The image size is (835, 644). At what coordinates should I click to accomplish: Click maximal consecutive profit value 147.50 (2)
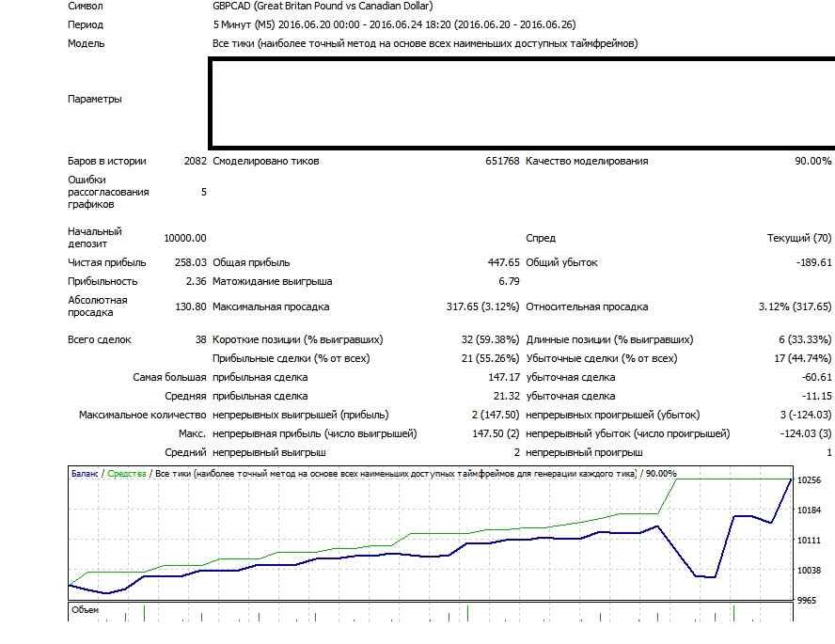[496, 433]
